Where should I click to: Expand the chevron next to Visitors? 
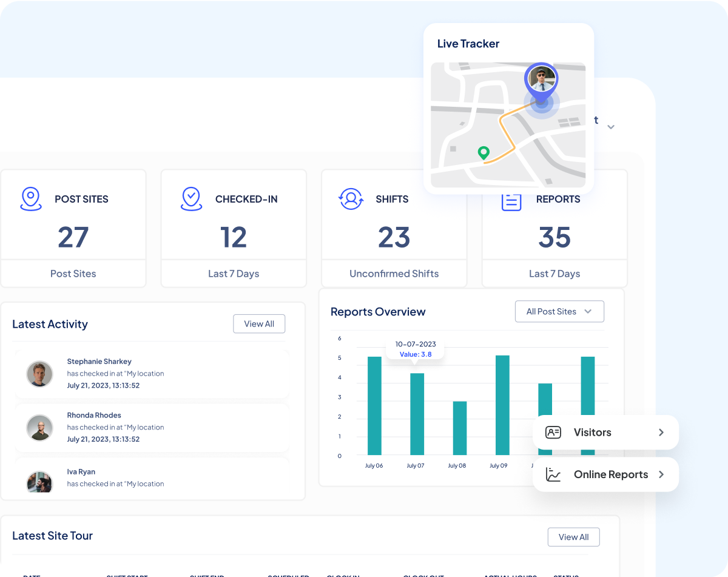click(x=661, y=432)
